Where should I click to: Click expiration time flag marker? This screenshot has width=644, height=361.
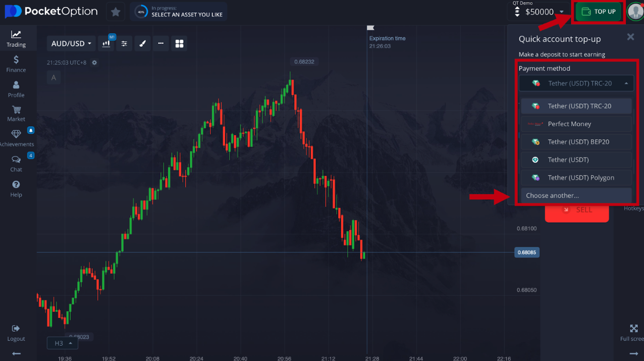pos(370,28)
